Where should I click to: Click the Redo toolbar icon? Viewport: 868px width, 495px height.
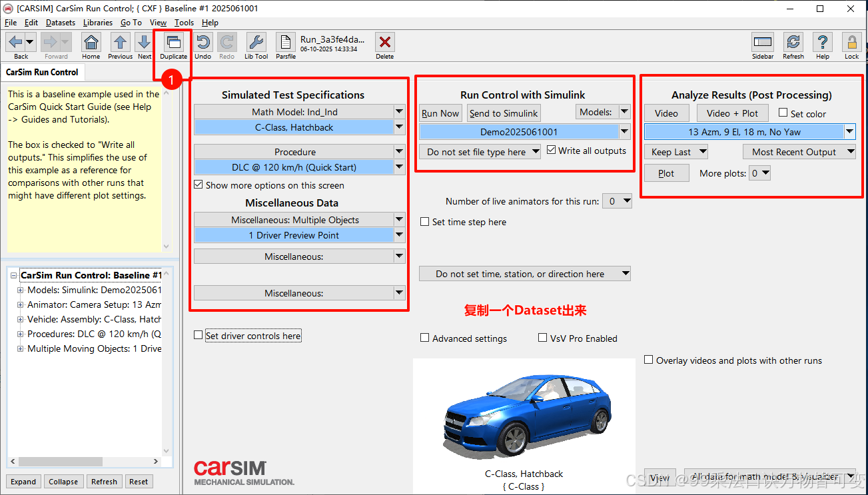point(227,43)
